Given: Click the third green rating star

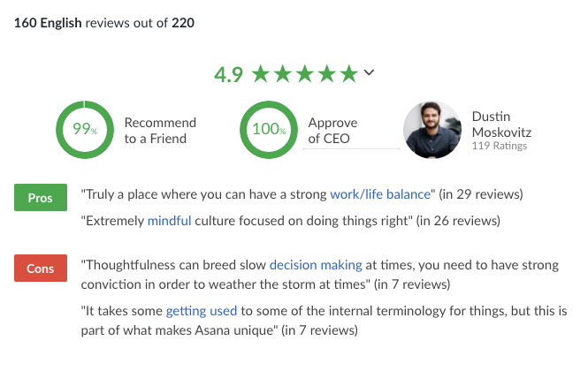Looking at the screenshot, I should coord(305,73).
